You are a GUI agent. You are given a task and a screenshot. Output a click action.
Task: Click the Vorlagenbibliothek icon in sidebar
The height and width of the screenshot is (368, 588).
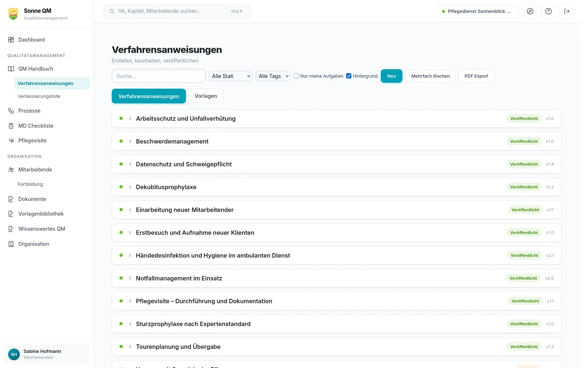coord(11,214)
